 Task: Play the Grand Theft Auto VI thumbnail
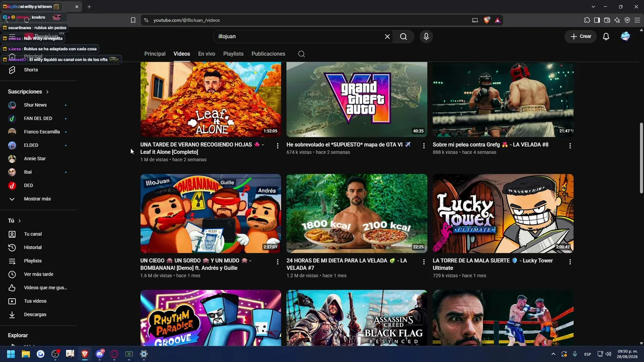tap(357, 100)
